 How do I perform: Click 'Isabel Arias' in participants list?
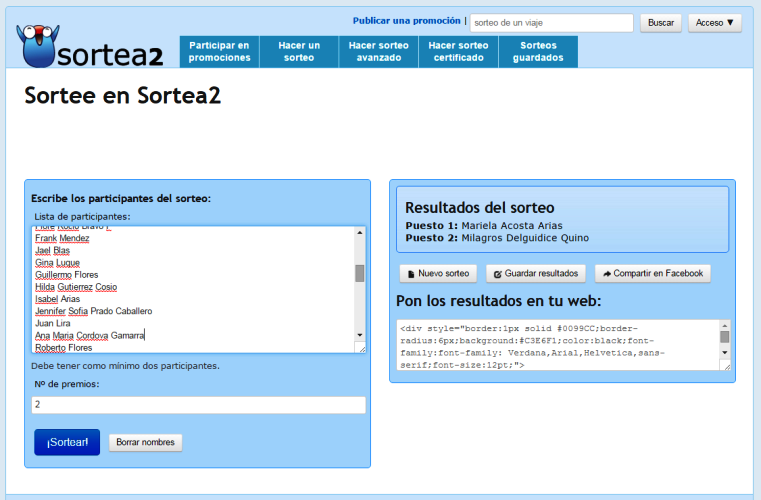57,299
